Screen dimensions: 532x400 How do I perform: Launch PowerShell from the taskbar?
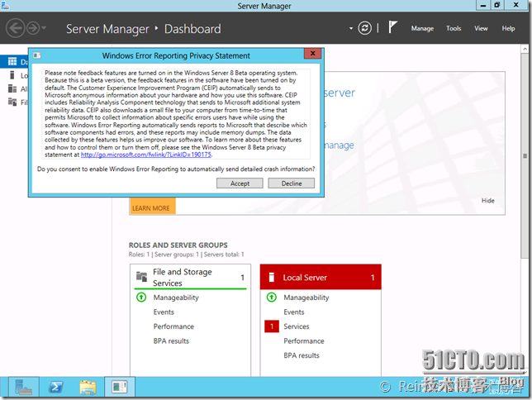point(55,387)
